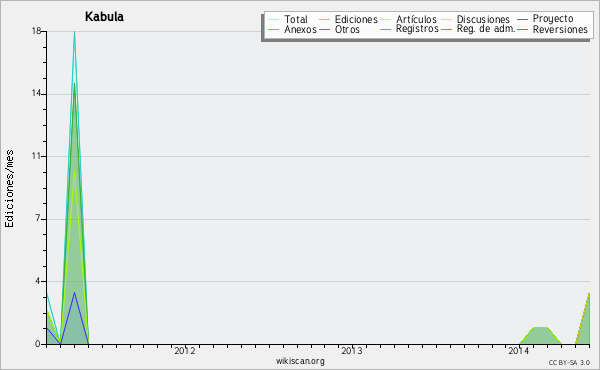Viewport: 600px width, 370px height.
Task: Click the CC BY-SA 3.0 license text
Action: click(x=569, y=362)
